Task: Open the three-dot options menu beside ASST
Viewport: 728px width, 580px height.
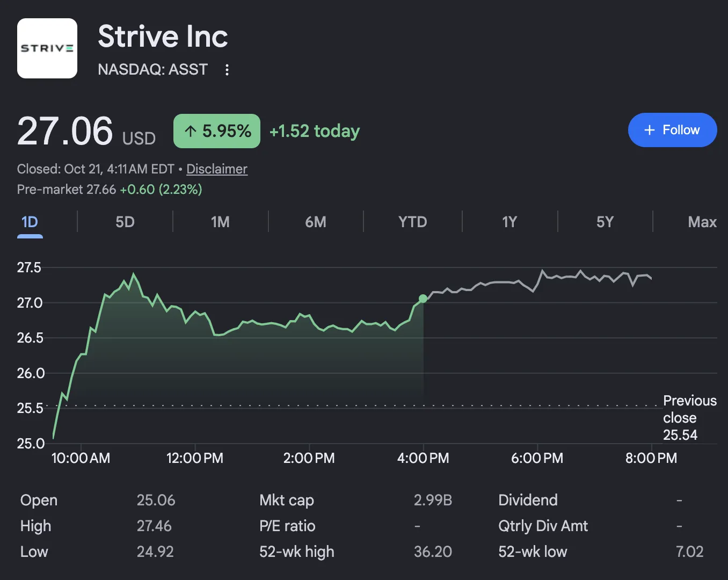Action: [227, 70]
